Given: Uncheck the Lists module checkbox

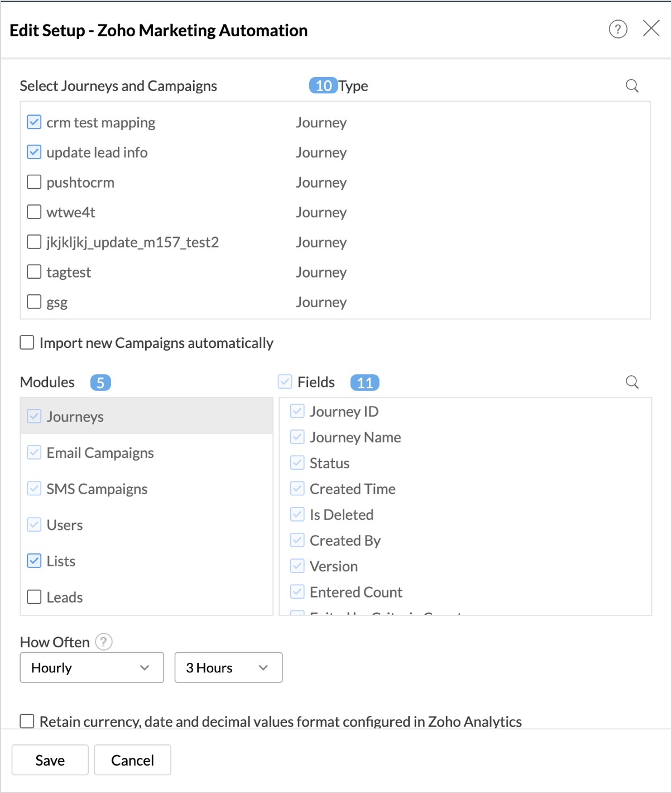Looking at the screenshot, I should pos(34,561).
